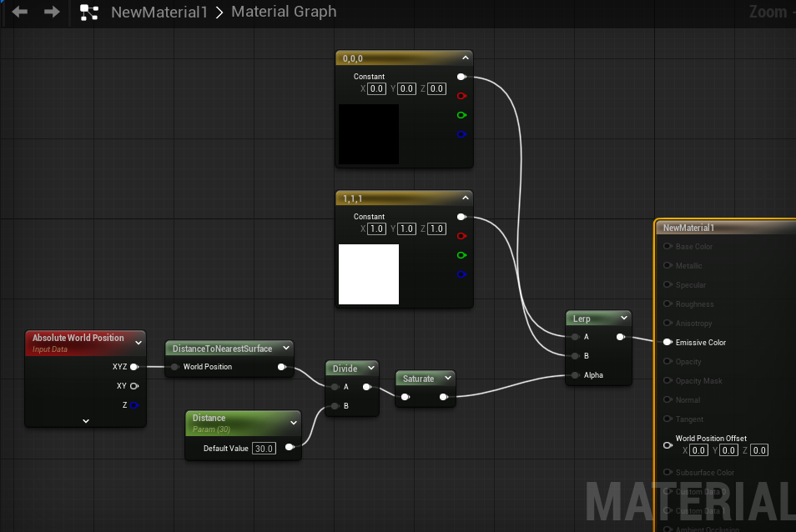Click the Opacity Mask input pin

668,381
